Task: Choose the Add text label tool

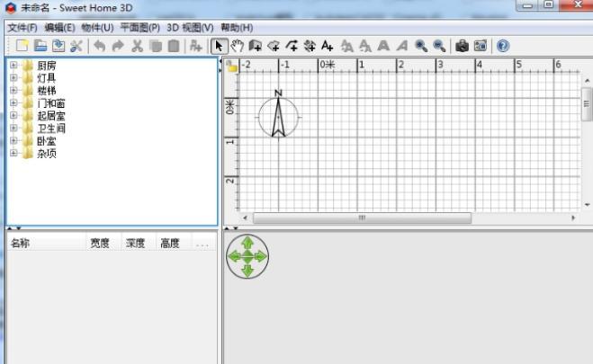Action: 328,46
